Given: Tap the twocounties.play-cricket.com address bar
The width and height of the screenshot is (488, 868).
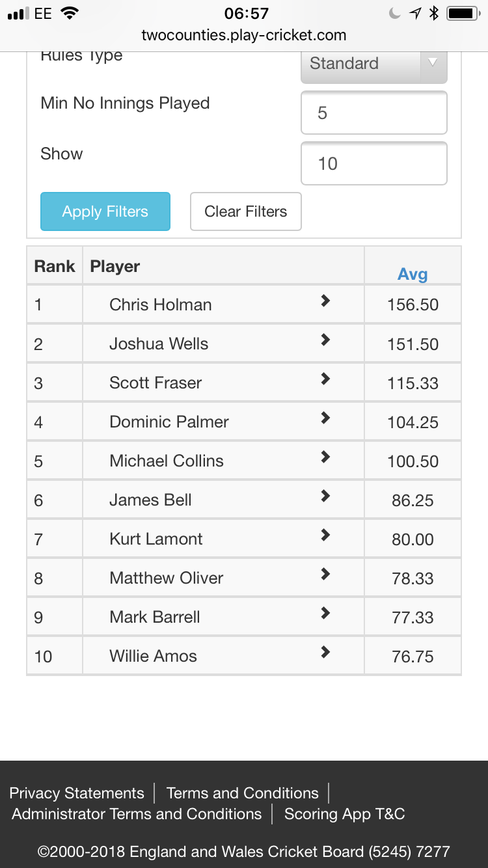Looking at the screenshot, I should pos(244,35).
